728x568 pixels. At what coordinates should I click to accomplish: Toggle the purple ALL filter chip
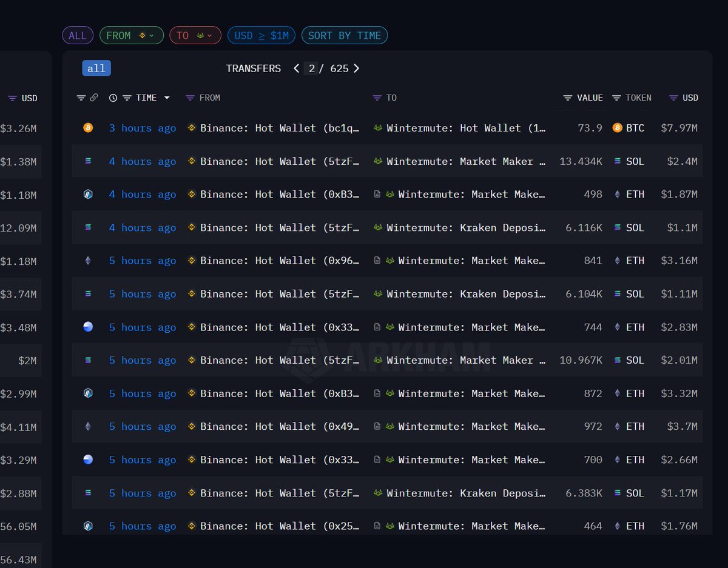click(78, 36)
